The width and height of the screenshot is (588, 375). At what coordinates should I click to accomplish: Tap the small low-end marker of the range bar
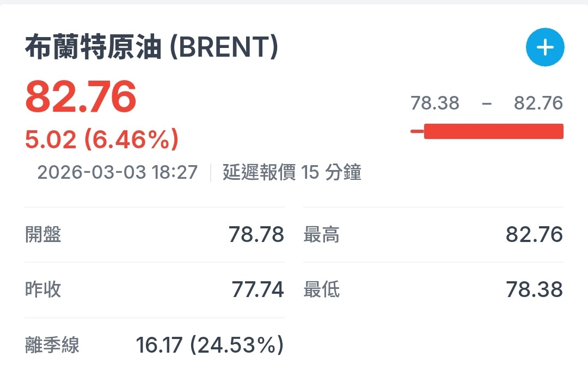point(416,131)
